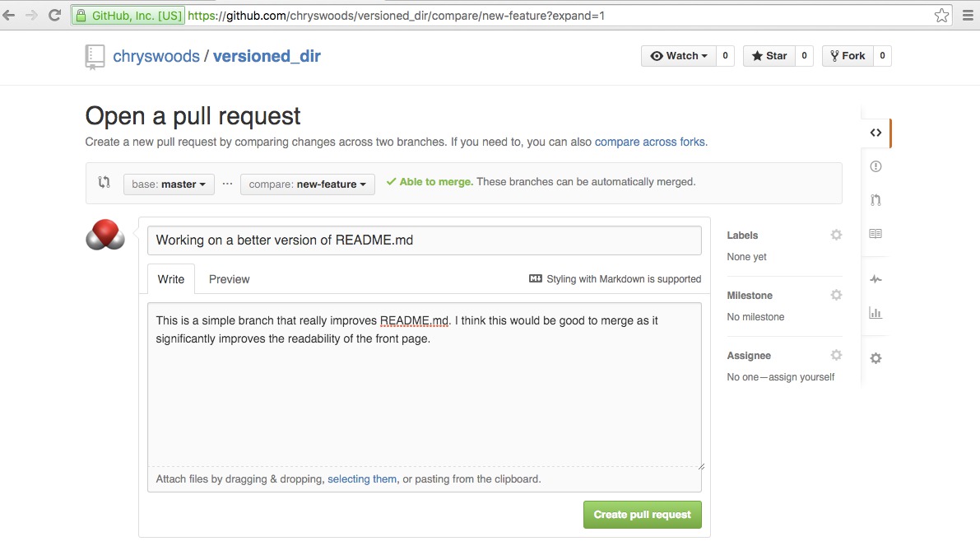Image resolution: width=980 pixels, height=546 pixels.
Task: Click the stargazers count next to Star
Action: [805, 56]
